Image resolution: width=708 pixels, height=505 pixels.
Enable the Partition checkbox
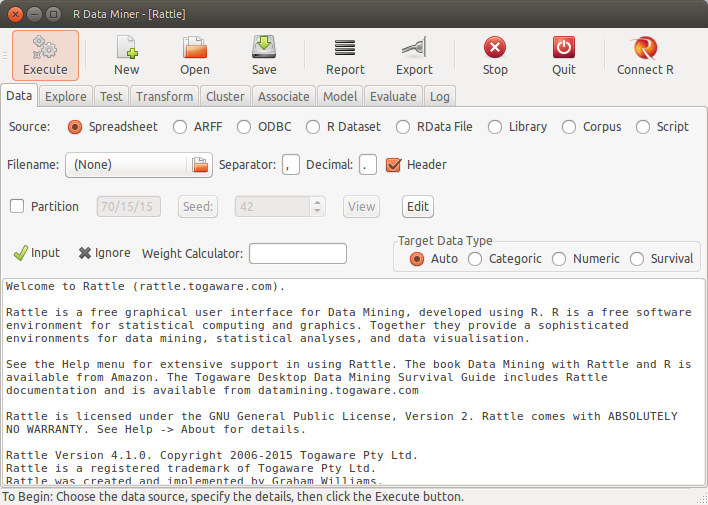[17, 207]
